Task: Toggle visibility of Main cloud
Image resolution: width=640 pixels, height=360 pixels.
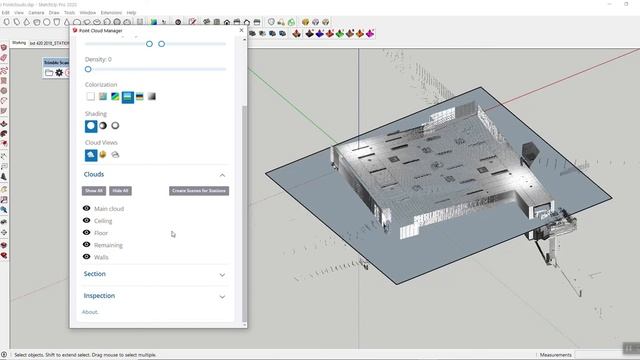Action: (87, 208)
